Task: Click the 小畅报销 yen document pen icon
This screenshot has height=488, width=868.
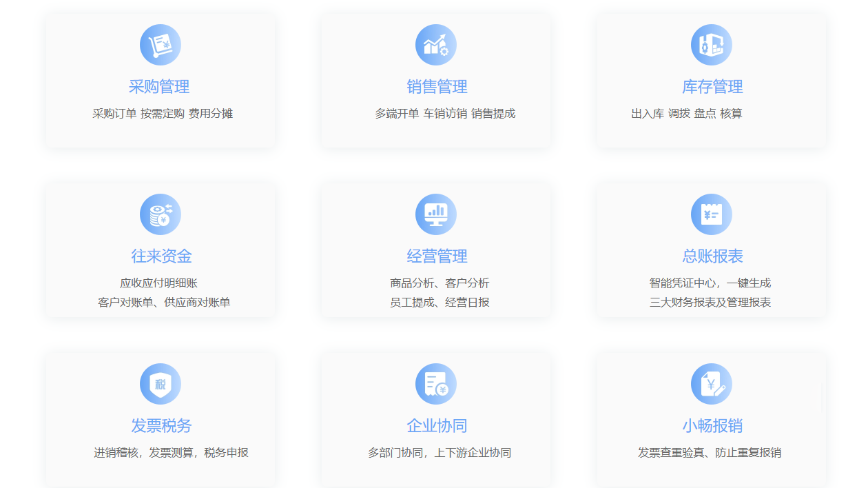Action: [712, 384]
